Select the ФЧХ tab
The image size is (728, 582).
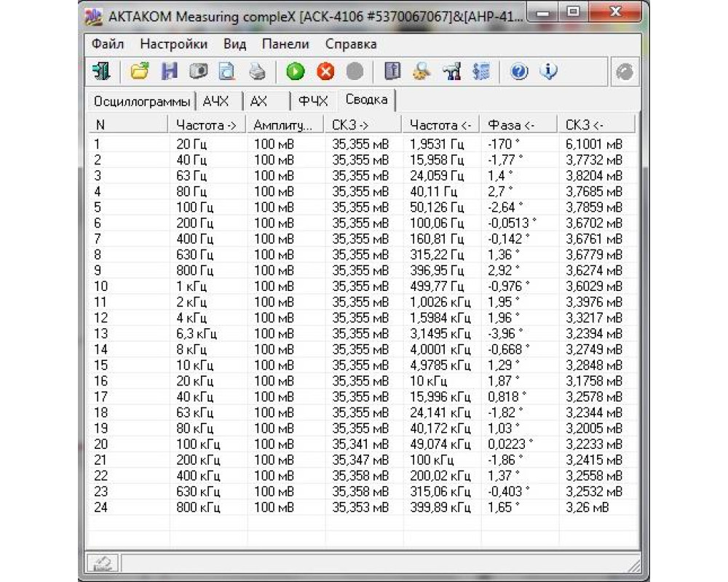(x=314, y=101)
